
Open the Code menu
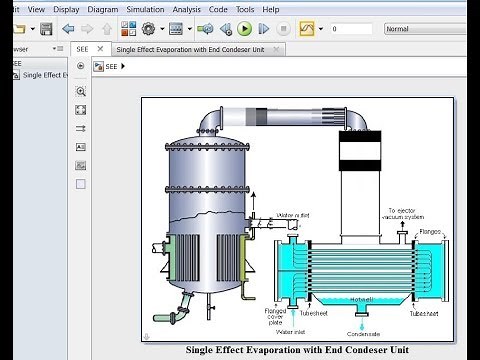coord(218,10)
